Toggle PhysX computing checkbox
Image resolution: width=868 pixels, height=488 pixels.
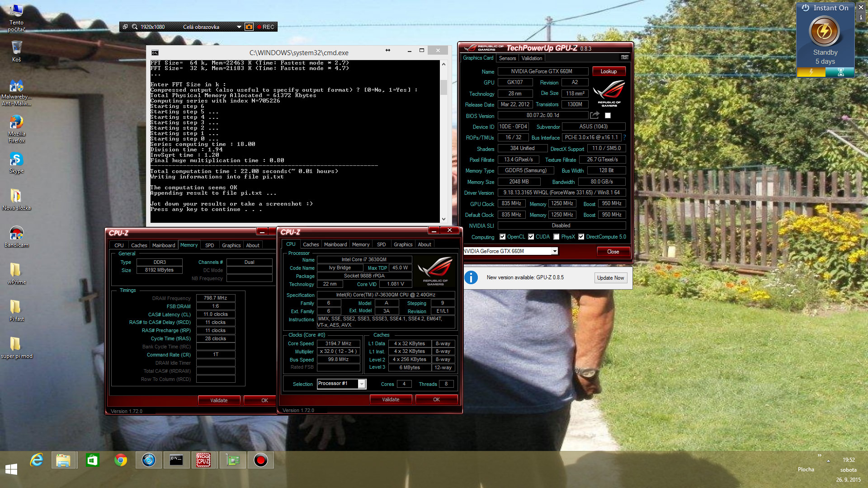[557, 237]
